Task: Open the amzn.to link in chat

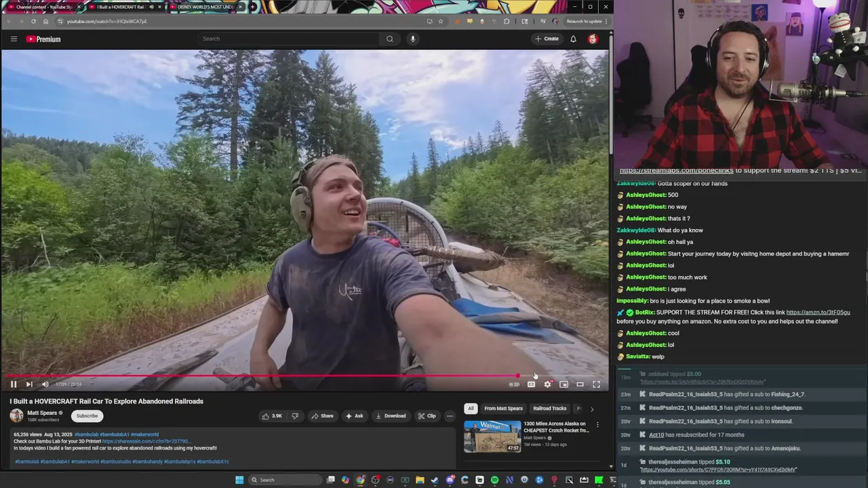Action: tap(818, 312)
